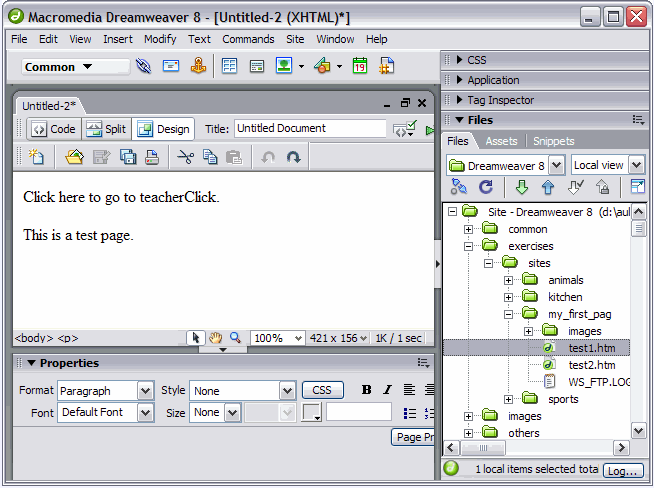Click the Print Code icon
Screen dimensions: 654x488
152,157
